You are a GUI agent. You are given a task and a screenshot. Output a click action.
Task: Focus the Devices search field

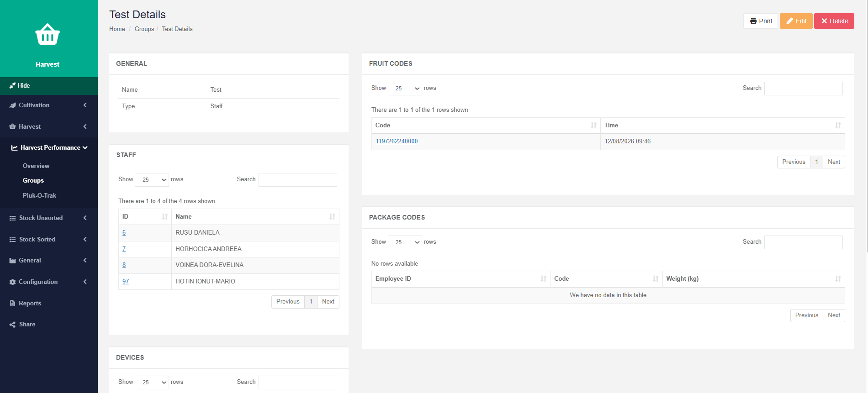[x=298, y=383]
